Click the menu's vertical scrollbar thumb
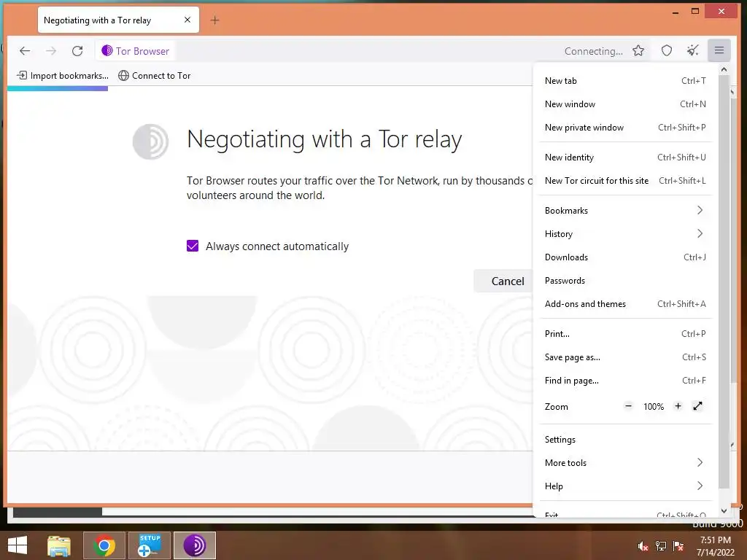 [724, 281]
